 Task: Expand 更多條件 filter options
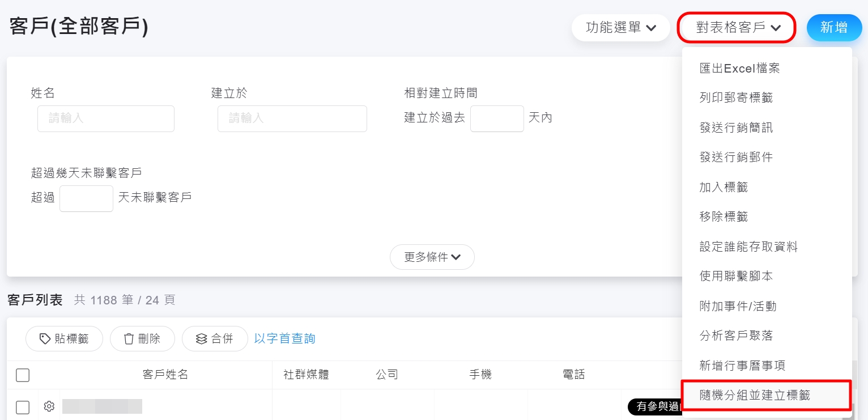432,257
